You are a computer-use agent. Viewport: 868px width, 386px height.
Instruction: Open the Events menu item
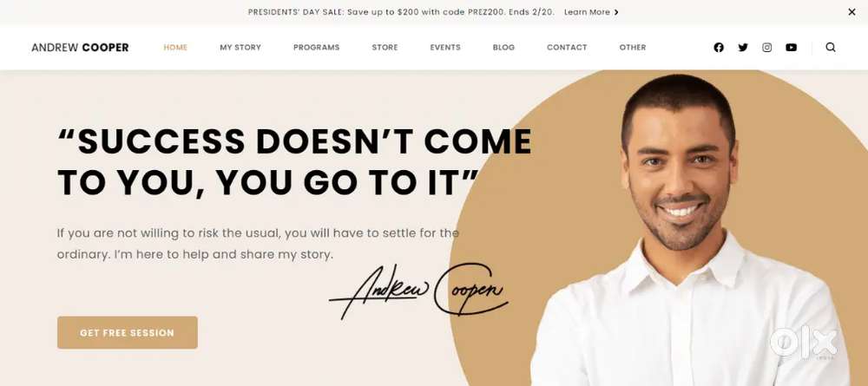pos(445,48)
